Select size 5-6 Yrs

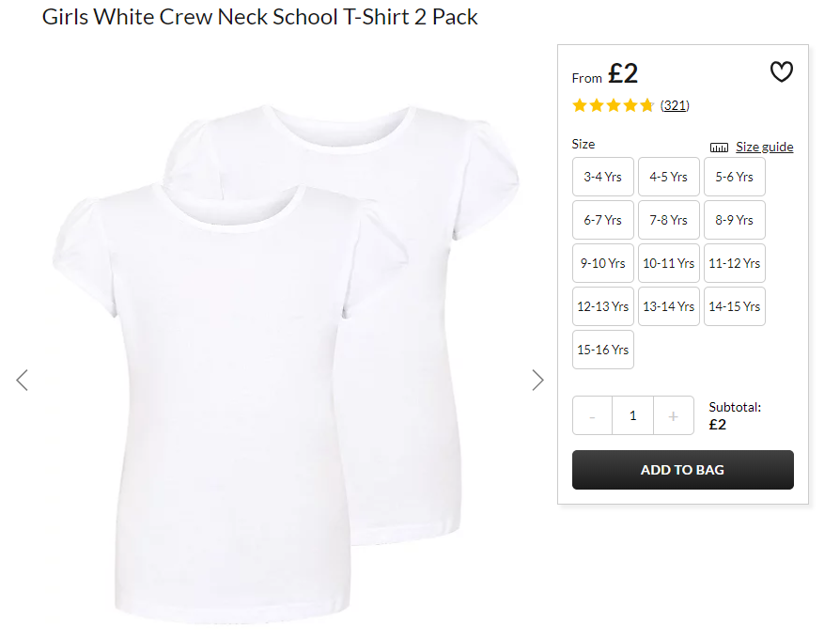tap(735, 177)
